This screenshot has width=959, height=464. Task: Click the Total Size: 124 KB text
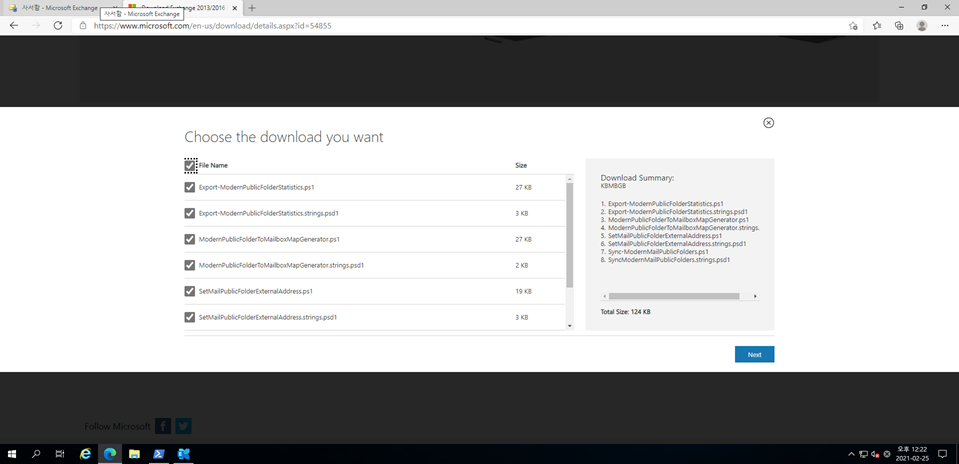coord(625,312)
